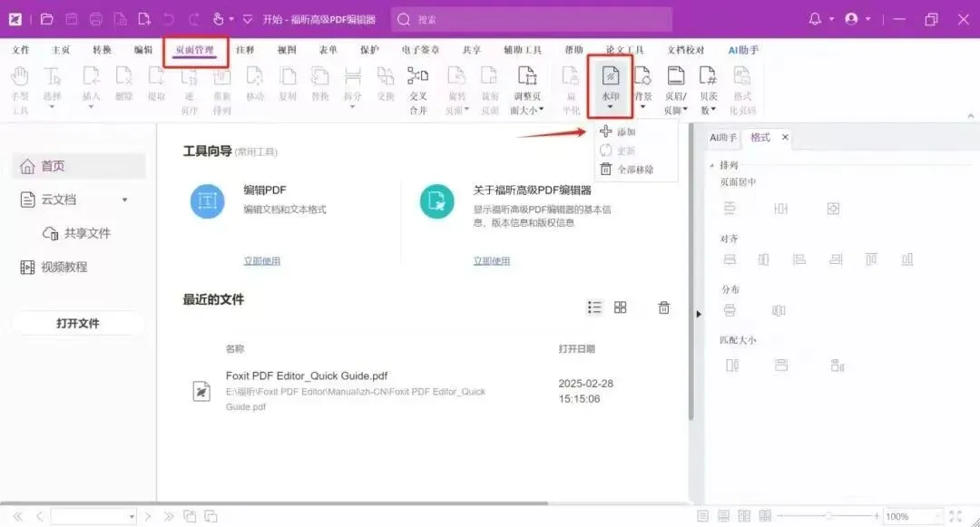Collapse the right panel with the black arrow

coord(699,314)
